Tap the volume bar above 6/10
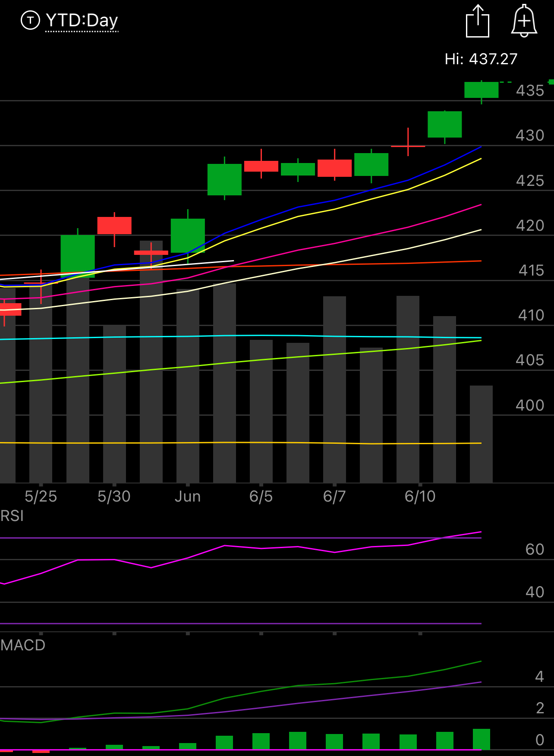This screenshot has width=554, height=756. pos(408,389)
